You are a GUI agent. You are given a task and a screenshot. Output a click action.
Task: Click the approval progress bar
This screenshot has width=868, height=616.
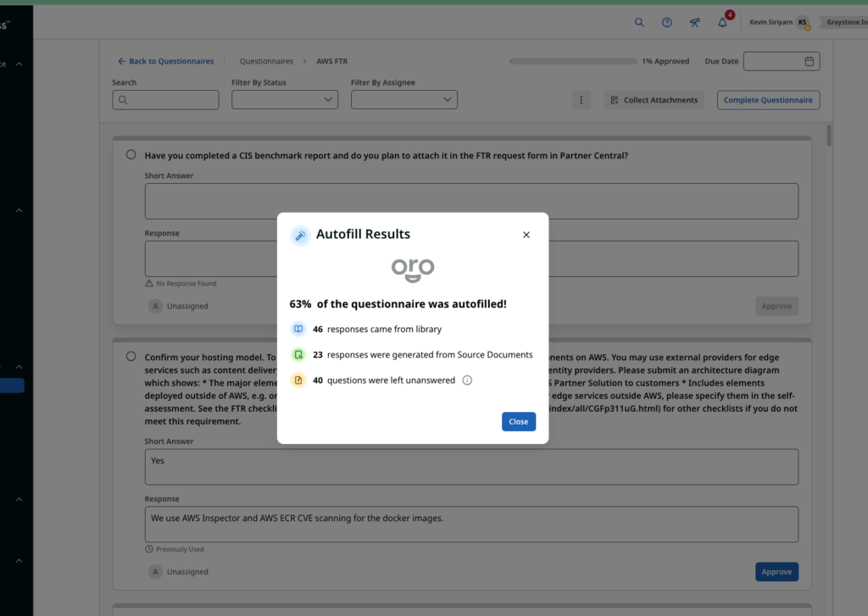click(x=573, y=61)
